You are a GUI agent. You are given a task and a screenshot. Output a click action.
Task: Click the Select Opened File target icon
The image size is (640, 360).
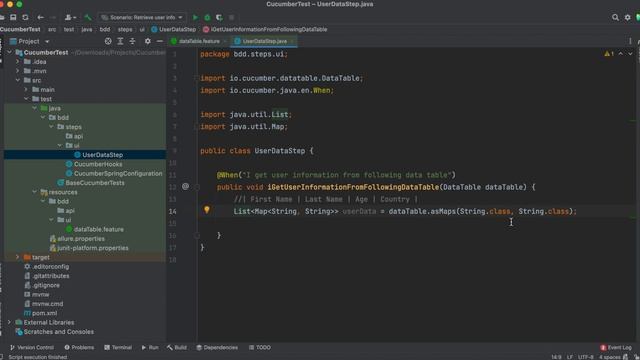coord(108,41)
